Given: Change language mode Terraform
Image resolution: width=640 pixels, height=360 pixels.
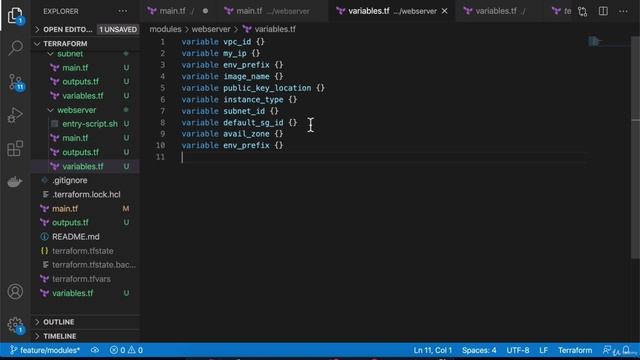Looking at the screenshot, I should point(575,350).
